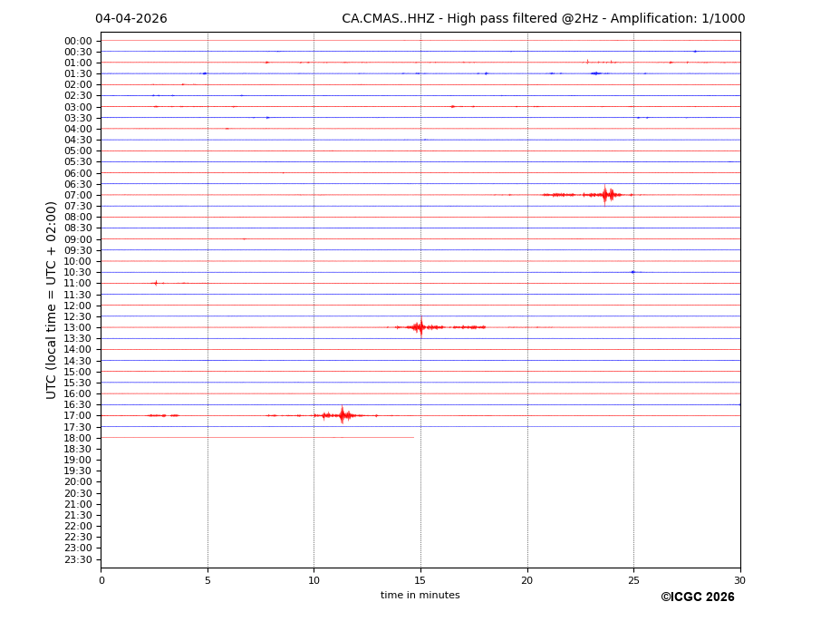Click the large seismic burst on 07:00 trace

[x=605, y=195]
